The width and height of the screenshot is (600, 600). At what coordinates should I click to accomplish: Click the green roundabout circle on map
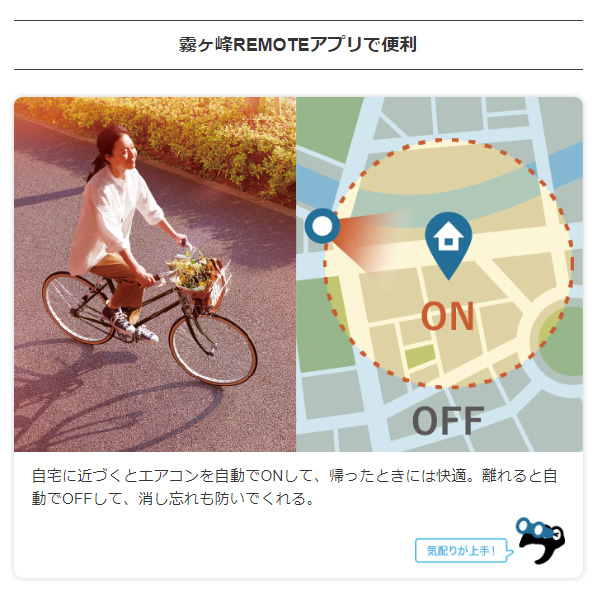[564, 341]
